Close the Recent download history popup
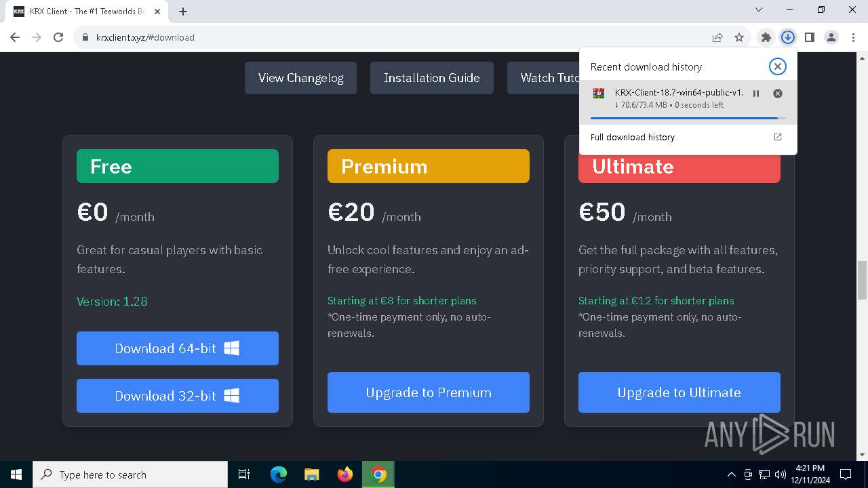This screenshot has width=868, height=488. click(x=777, y=66)
